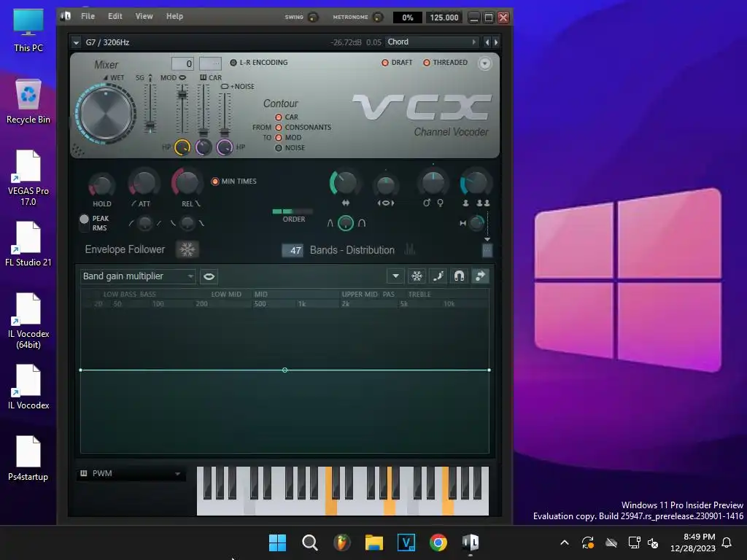Toggle contour MOD option

tap(288, 138)
